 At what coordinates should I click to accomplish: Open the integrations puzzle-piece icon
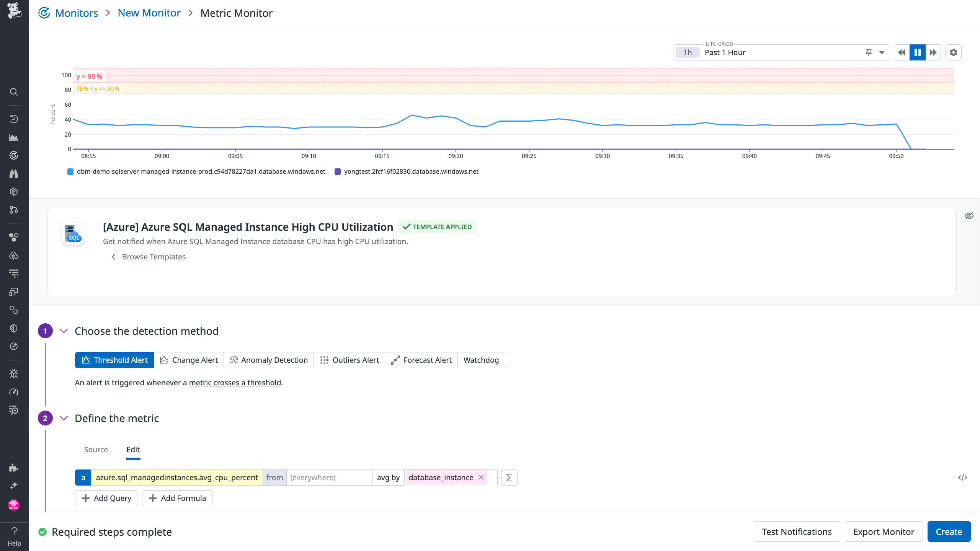click(14, 468)
